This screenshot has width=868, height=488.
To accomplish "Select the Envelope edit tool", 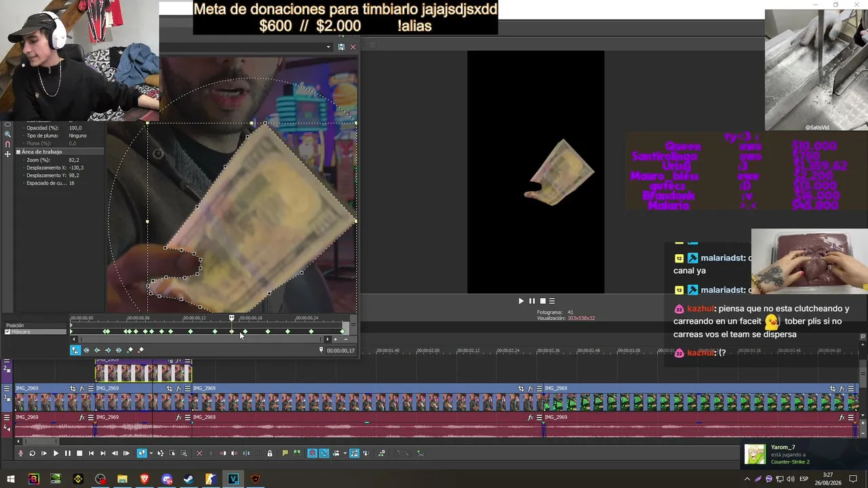I will coord(161,453).
